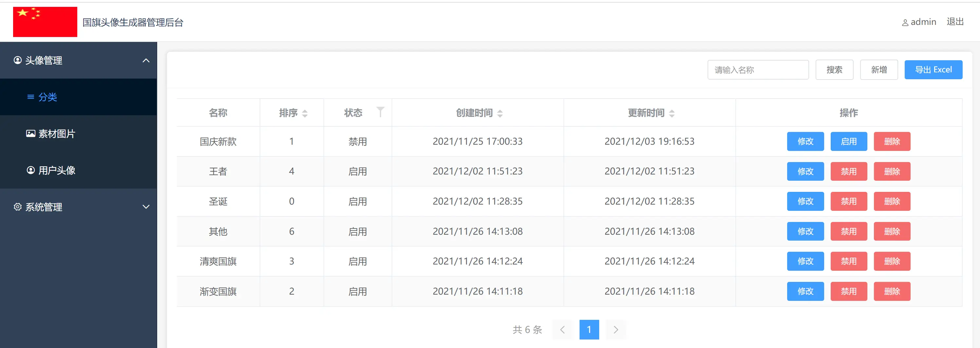980x348 pixels.
Task: Click the 名称 column header
Action: coord(218,113)
